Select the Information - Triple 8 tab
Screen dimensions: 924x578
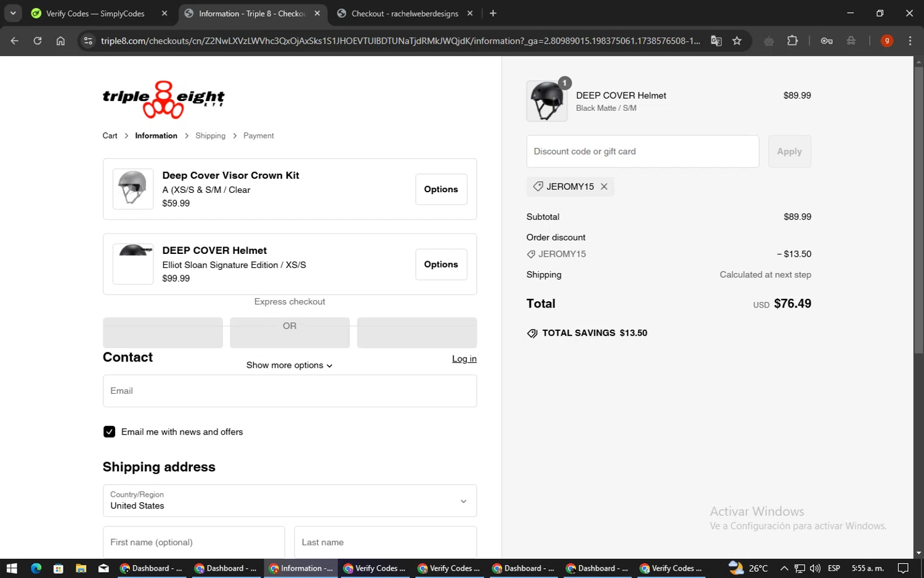[x=251, y=14]
